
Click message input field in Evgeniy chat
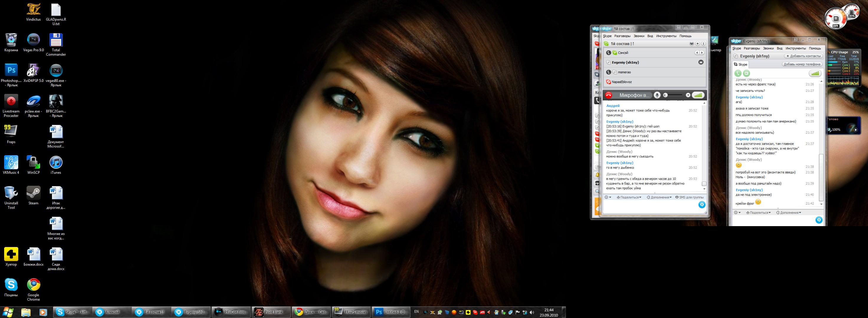[x=772, y=221]
